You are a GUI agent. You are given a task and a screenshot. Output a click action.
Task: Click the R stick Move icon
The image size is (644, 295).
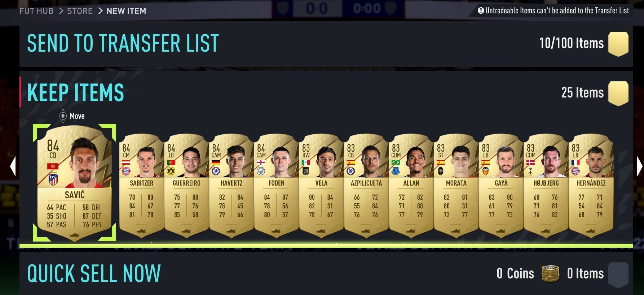[63, 116]
